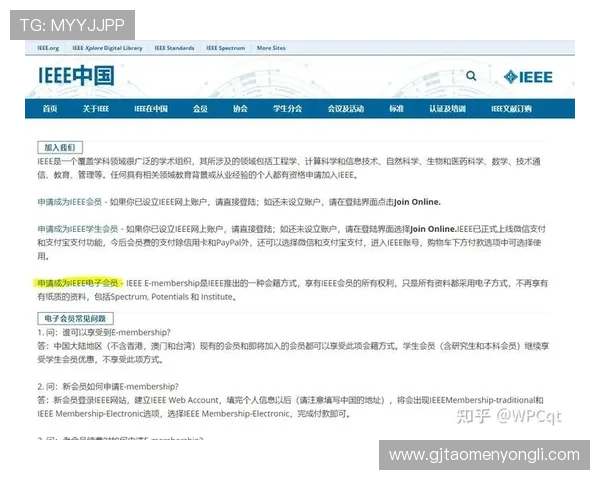Follow highlighted 申请成为IEEE电子会员 link
This screenshot has width=600, height=480.
click(x=78, y=283)
